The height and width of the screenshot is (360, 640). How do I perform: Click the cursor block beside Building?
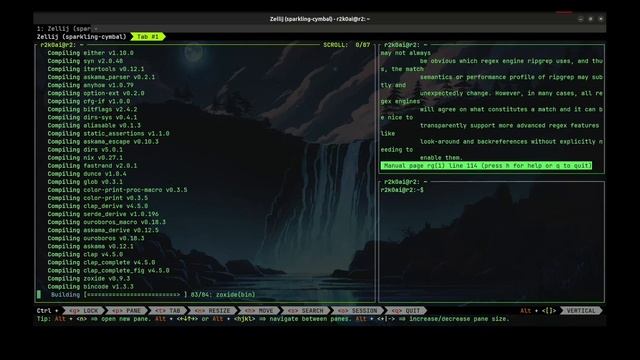coord(39,294)
